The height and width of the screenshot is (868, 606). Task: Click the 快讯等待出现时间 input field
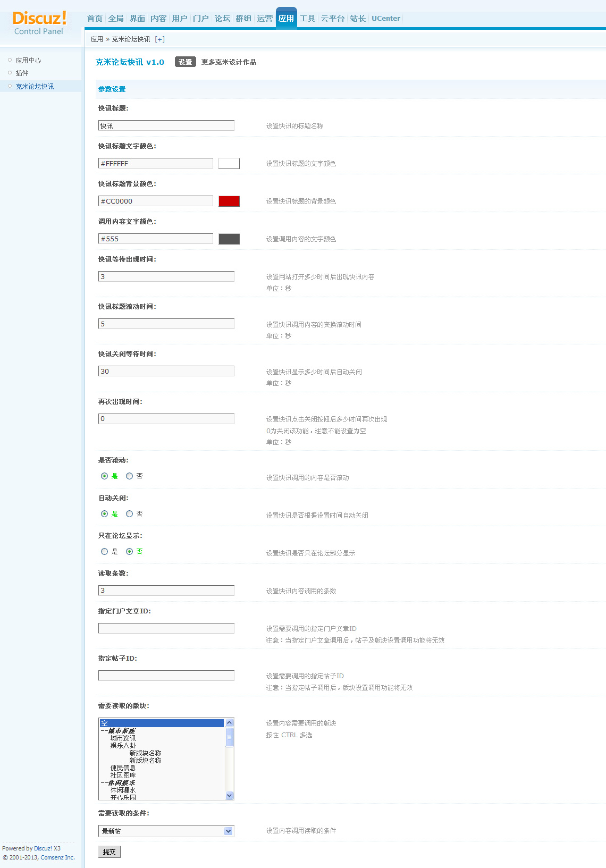(x=166, y=276)
